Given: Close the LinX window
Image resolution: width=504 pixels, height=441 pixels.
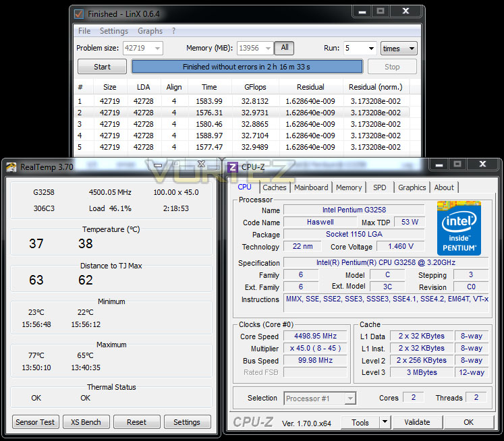Looking at the screenshot, I should (x=405, y=11).
